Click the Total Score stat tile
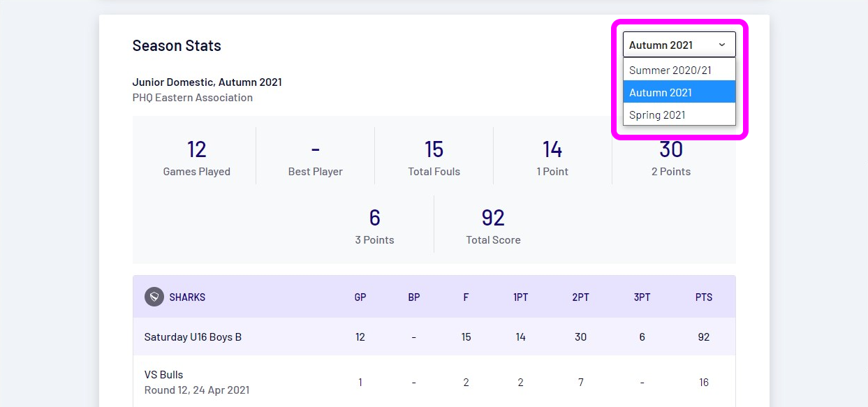This screenshot has width=868, height=407. click(x=493, y=226)
